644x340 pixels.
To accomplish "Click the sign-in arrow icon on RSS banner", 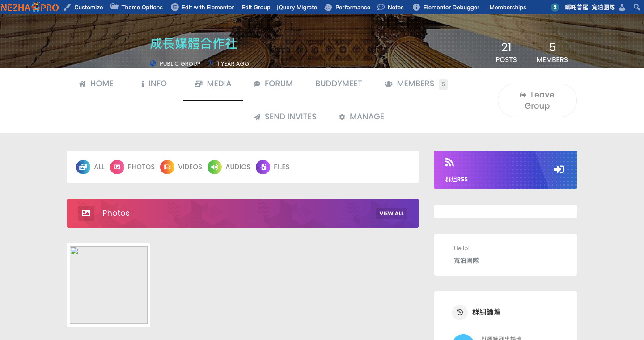I will click(559, 169).
